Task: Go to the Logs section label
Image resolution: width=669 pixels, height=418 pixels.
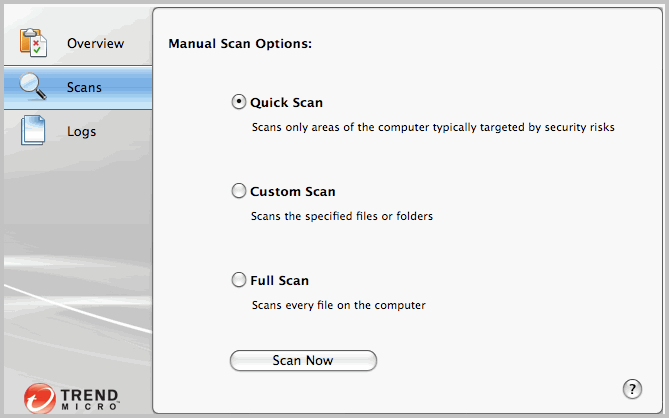Action: click(81, 132)
